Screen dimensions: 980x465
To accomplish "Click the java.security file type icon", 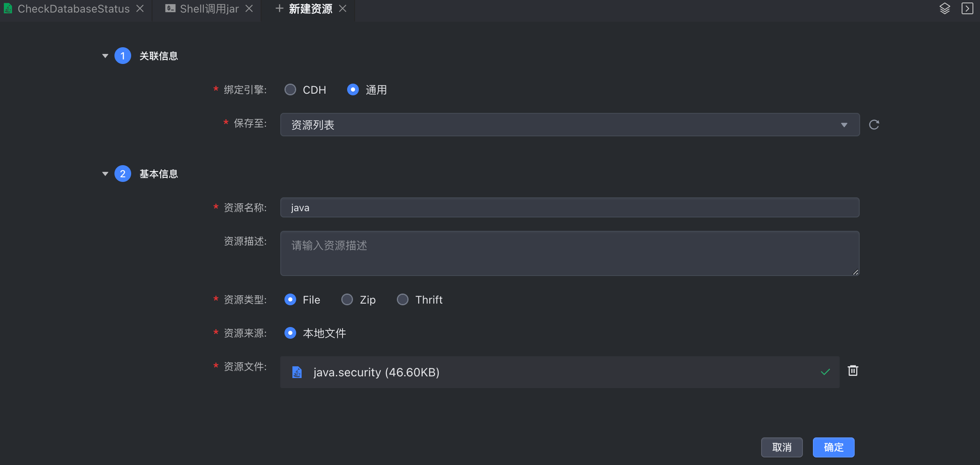I will (297, 372).
